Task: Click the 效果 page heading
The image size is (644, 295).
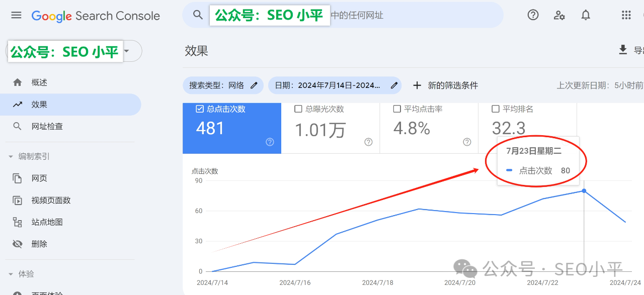Action: (x=197, y=50)
